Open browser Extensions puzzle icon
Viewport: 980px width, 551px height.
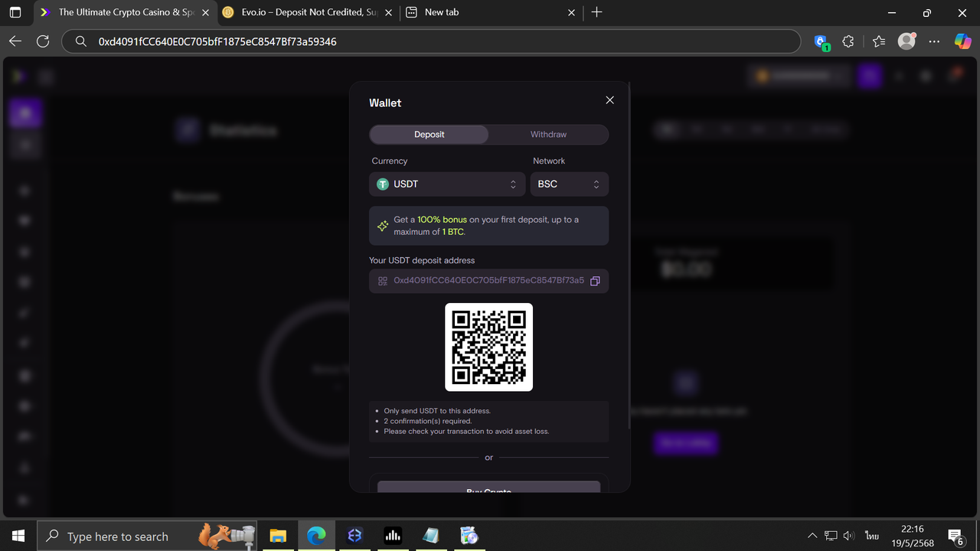coord(848,42)
